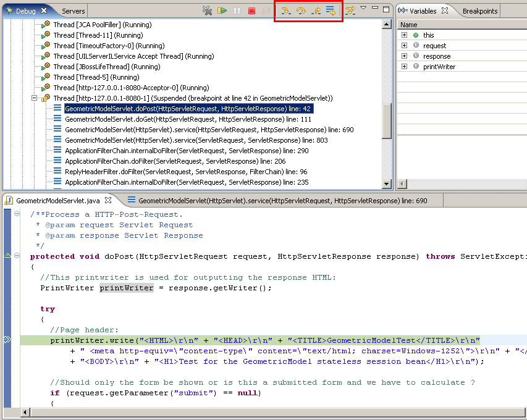Select the Debug tab

pyautogui.click(x=25, y=11)
